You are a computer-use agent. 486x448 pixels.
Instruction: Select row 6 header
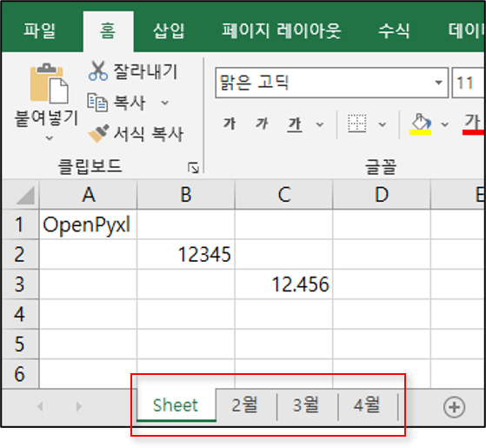(20, 373)
